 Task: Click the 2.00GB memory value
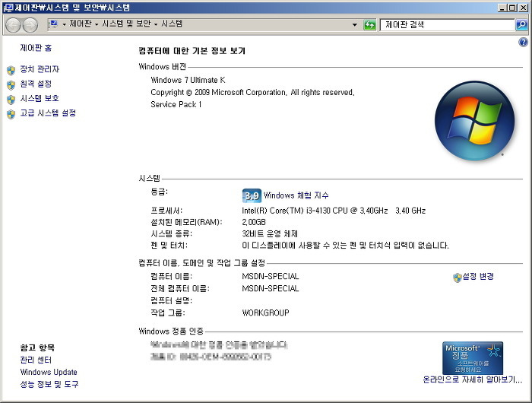pos(253,222)
